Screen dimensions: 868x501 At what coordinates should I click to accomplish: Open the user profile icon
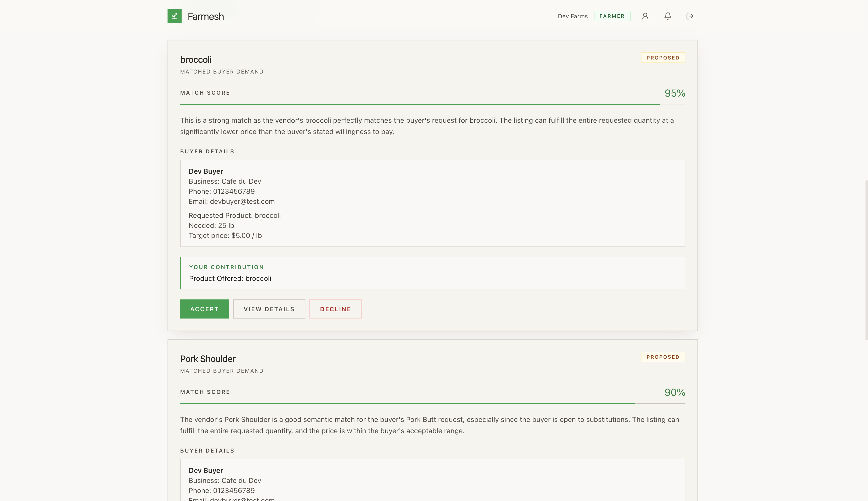(645, 16)
